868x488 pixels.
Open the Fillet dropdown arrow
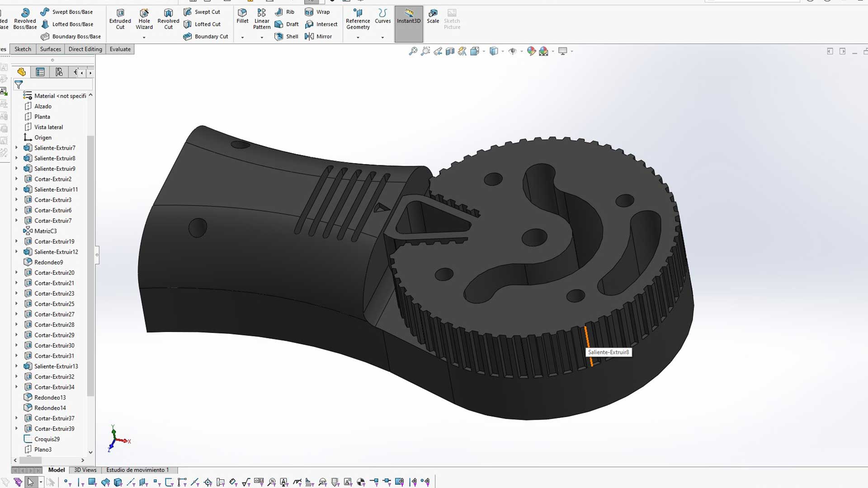pos(242,38)
